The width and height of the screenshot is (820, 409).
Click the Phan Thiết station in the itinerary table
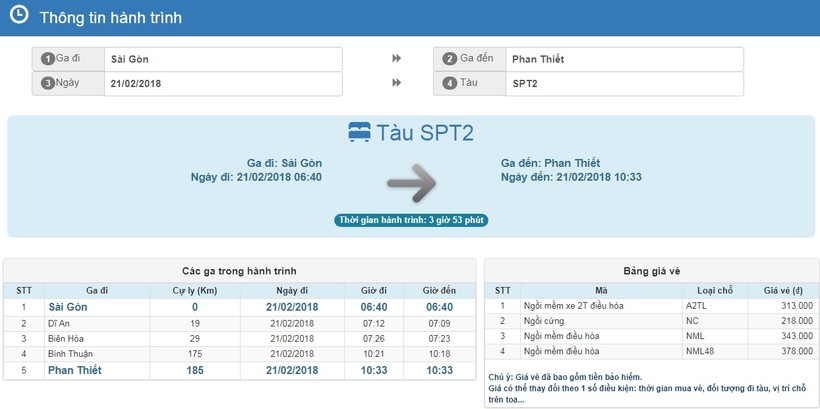74,370
